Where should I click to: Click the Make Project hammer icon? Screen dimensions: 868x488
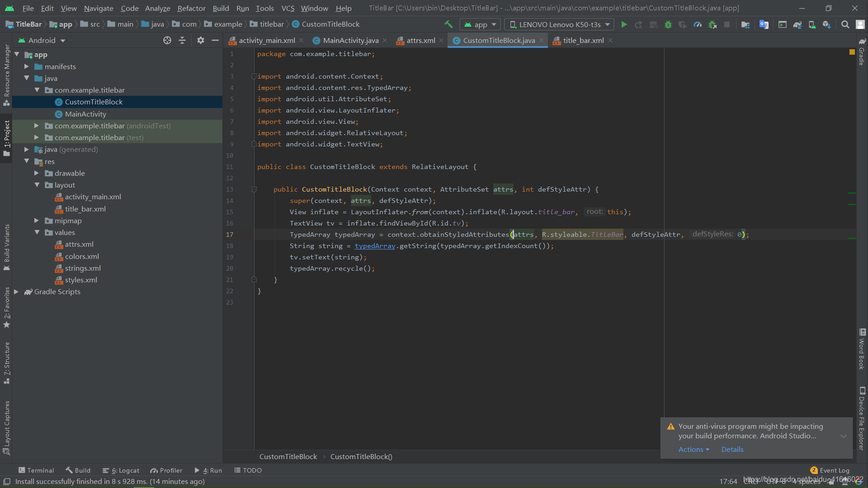(x=448, y=24)
